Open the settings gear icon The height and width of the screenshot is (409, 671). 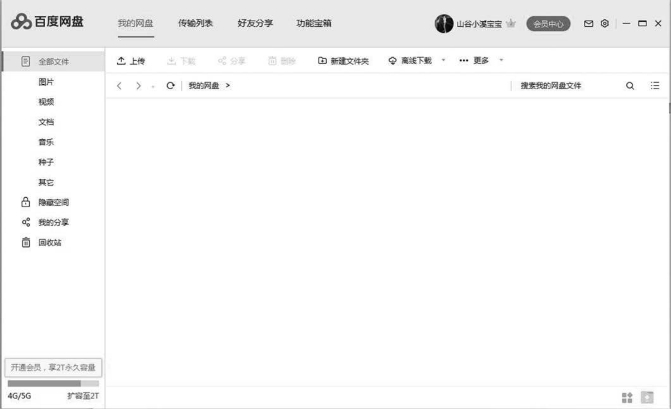pyautogui.click(x=604, y=24)
